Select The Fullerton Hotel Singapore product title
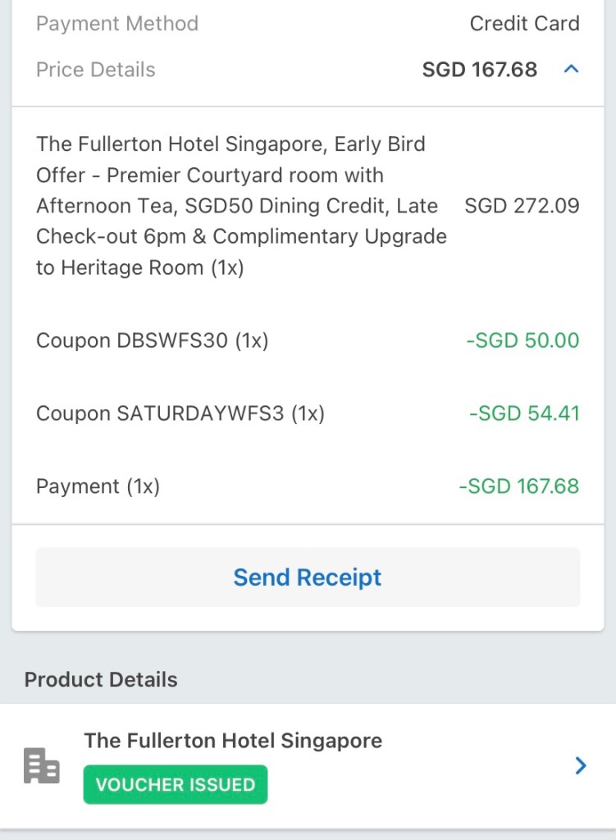 pyautogui.click(x=233, y=741)
